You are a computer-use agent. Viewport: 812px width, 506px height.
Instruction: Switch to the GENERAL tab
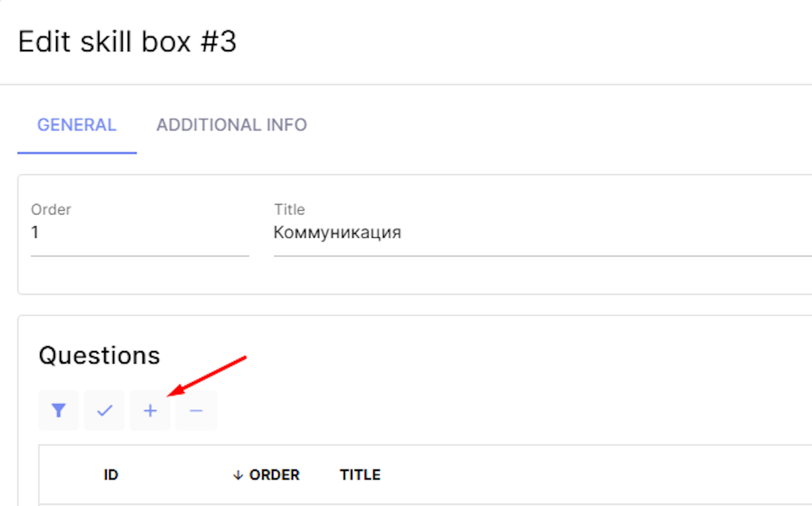[77, 125]
